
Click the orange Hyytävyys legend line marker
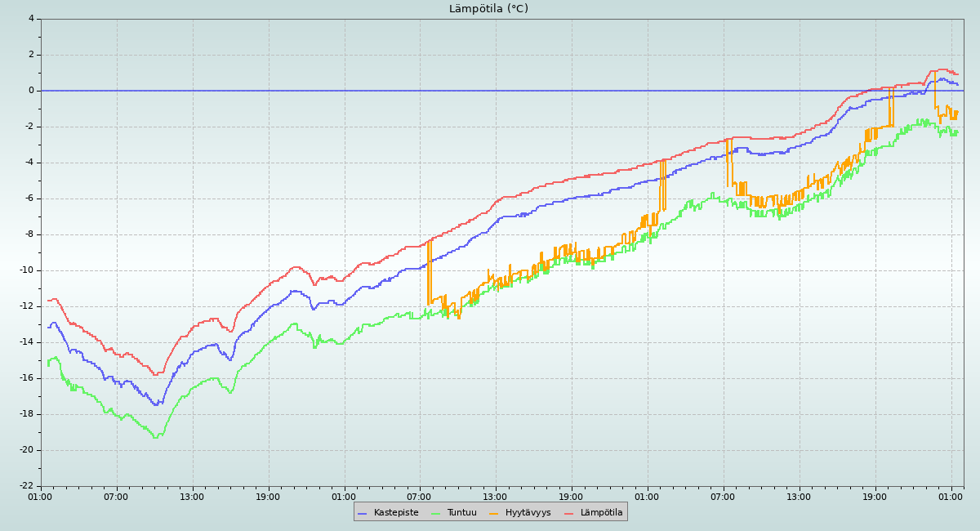(493, 513)
